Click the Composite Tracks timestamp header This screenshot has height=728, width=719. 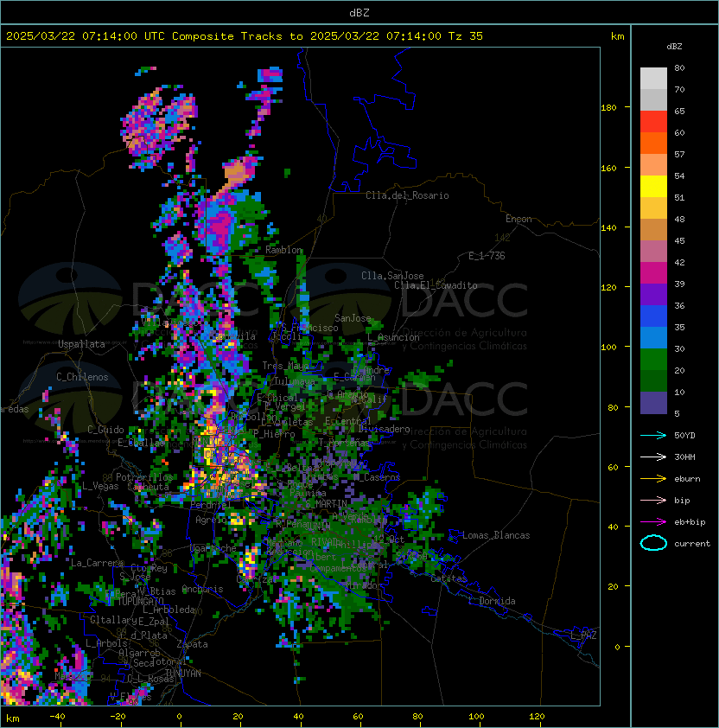click(x=245, y=35)
